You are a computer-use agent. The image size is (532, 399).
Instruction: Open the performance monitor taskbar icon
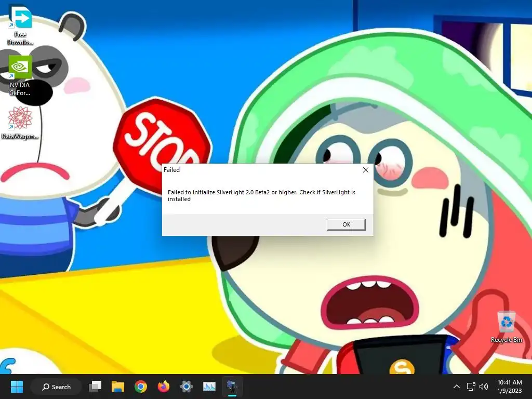pos(209,387)
